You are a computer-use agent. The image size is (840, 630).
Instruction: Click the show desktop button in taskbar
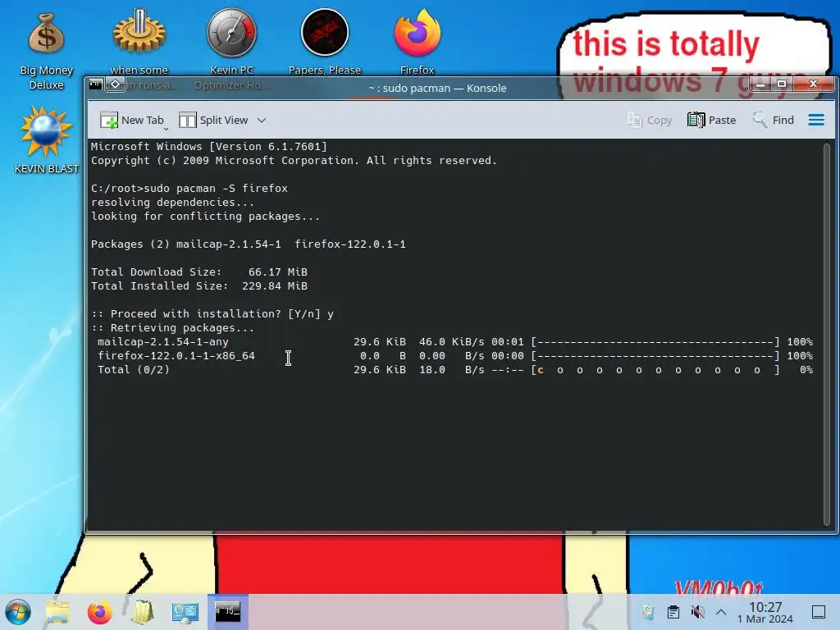819,612
